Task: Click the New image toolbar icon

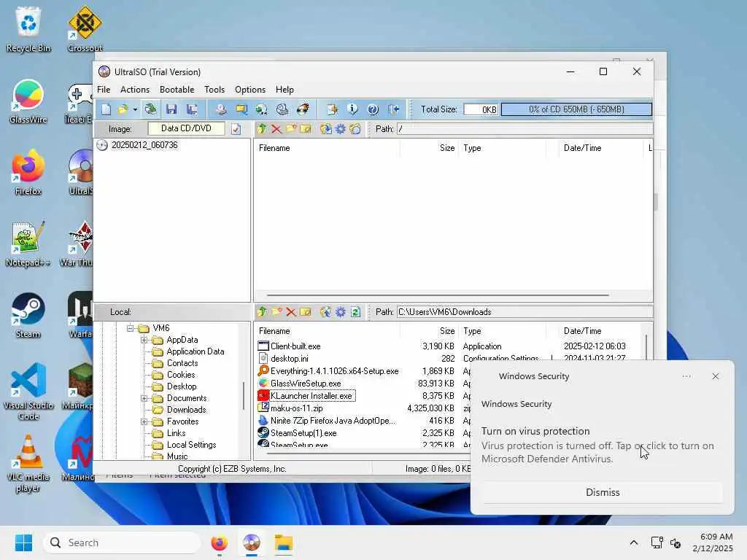Action: pyautogui.click(x=106, y=109)
